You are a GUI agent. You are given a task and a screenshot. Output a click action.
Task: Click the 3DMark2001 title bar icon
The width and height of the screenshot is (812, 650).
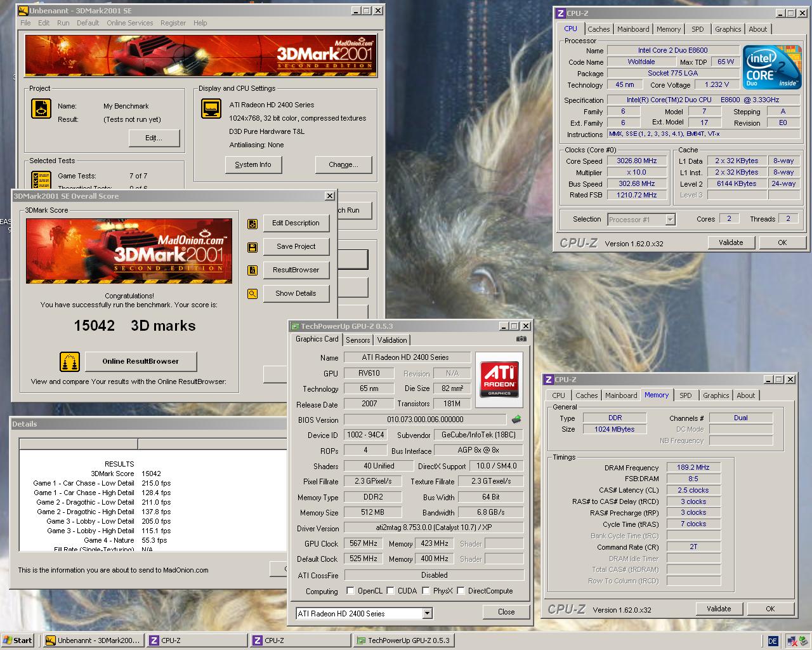[22, 11]
